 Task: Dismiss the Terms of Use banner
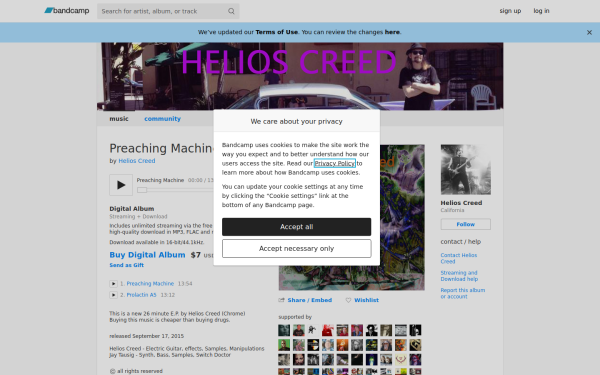coord(589,33)
